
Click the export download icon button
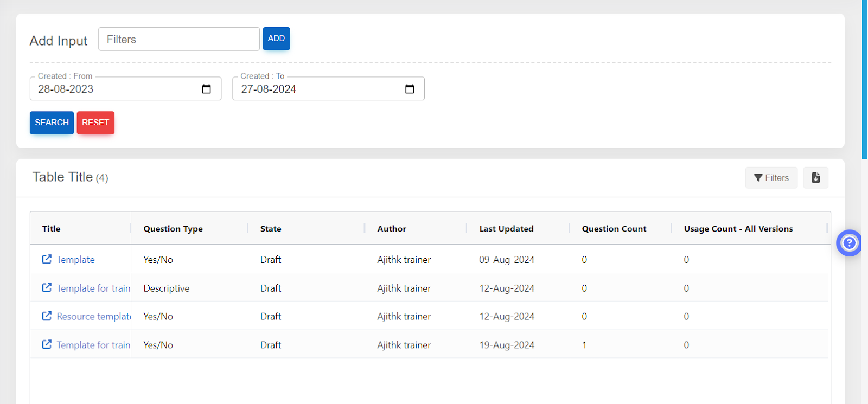point(815,178)
